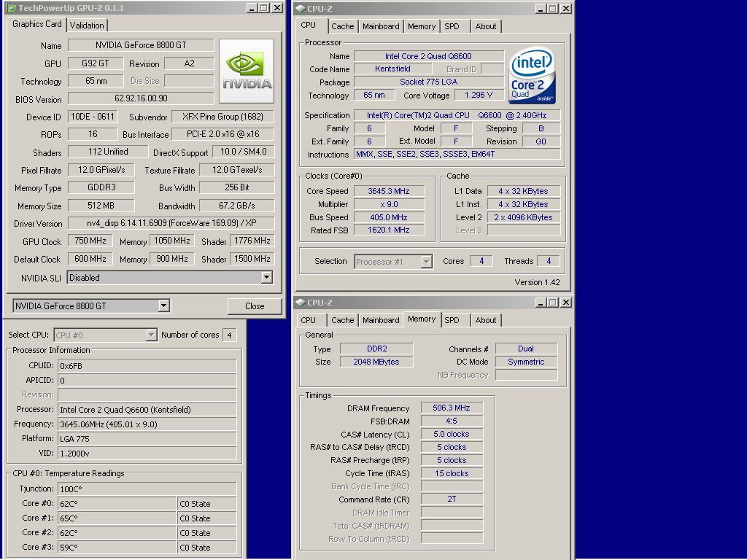Click the memory Size value 2048 MBytes
This screenshot has width=747, height=560.
coord(376,362)
